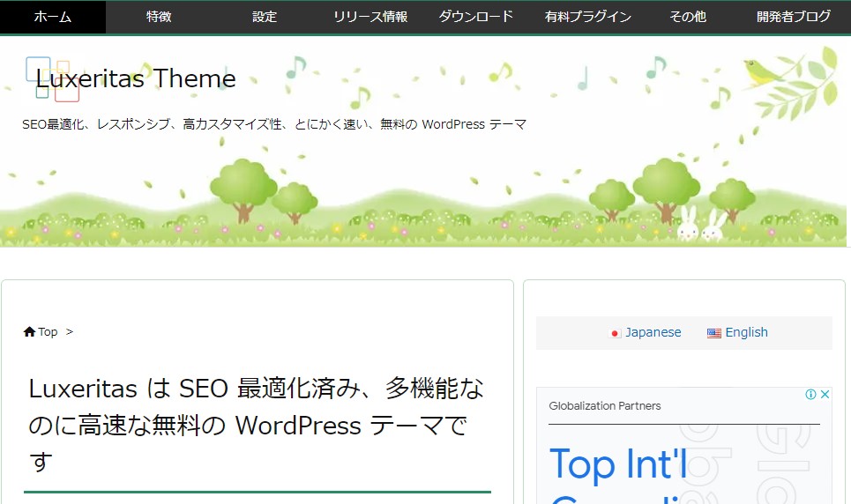Click the Japanese flag icon
This screenshot has width=851, height=504.
pos(616,333)
